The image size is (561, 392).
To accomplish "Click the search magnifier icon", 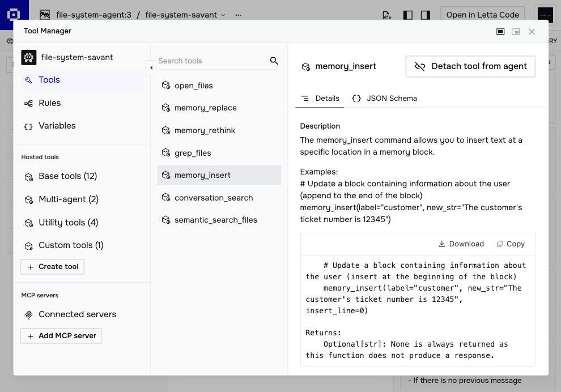I will coord(274,61).
